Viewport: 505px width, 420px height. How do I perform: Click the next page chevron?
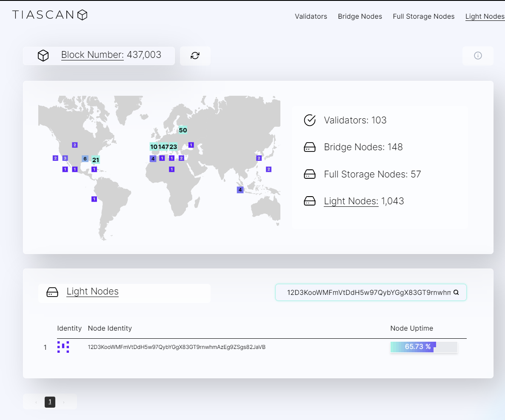tap(64, 402)
